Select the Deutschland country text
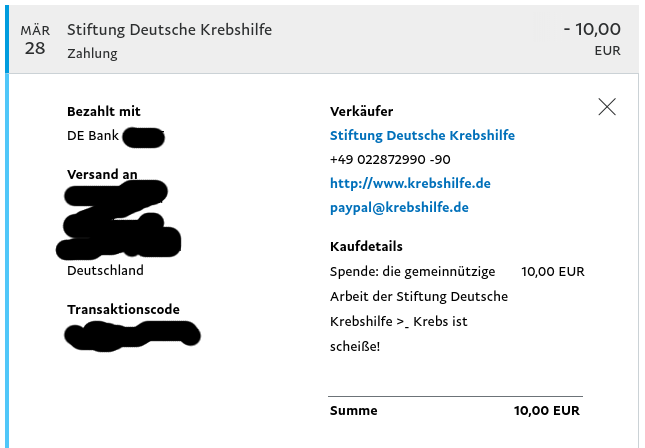 pyautogui.click(x=105, y=270)
